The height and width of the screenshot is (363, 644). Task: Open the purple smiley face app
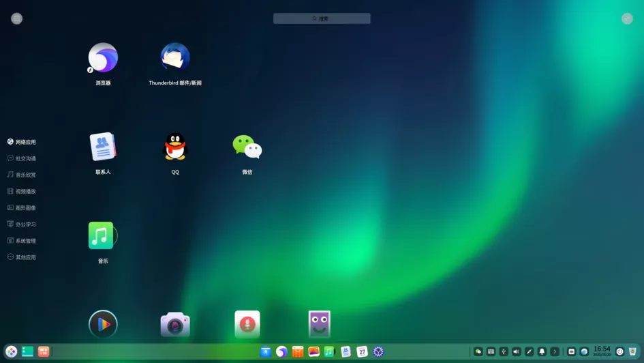(320, 324)
